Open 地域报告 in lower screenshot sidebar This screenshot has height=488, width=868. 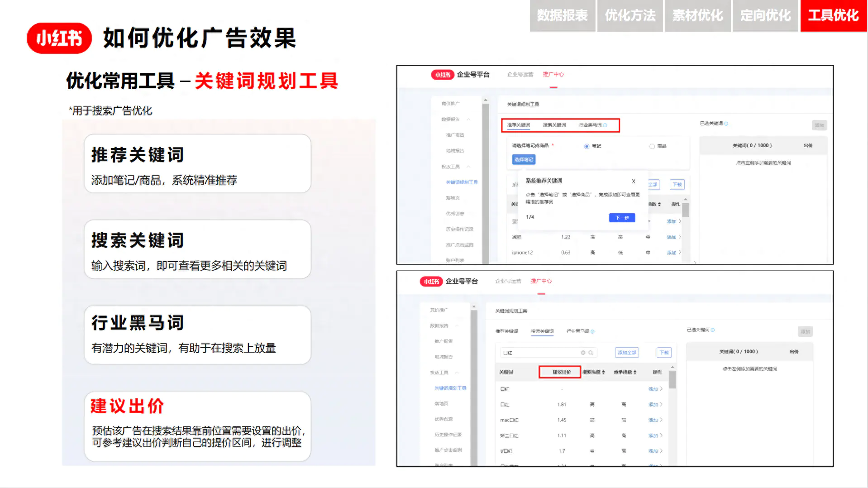(x=444, y=357)
